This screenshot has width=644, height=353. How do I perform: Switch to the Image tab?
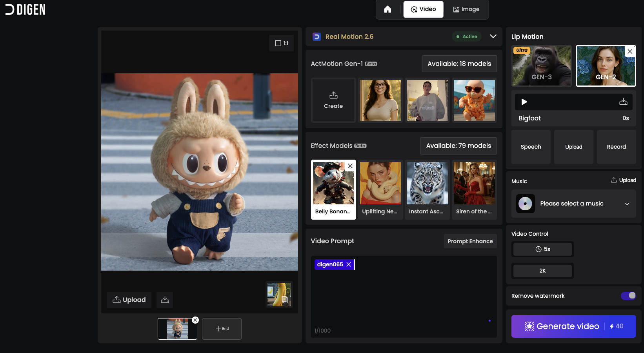(466, 9)
